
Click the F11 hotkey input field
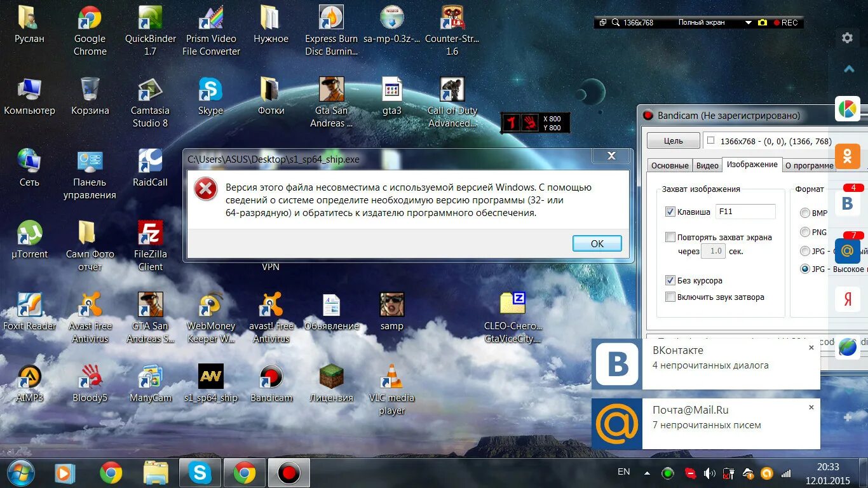tap(745, 212)
